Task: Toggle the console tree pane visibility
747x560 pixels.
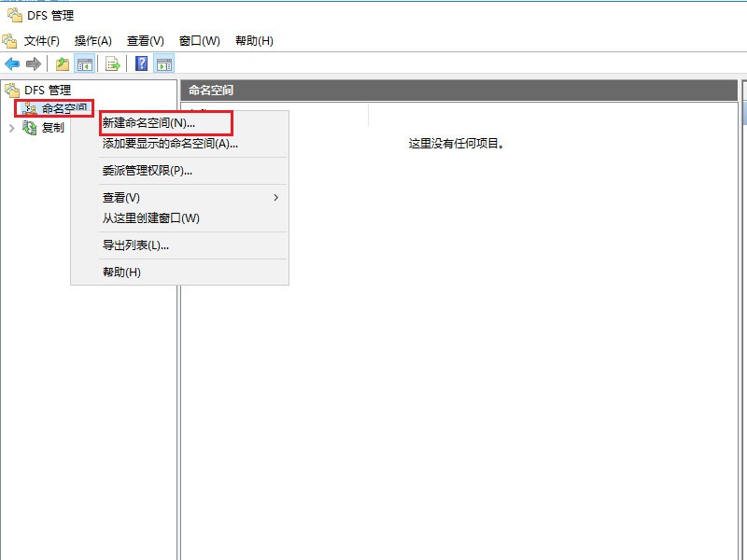Action: coord(83,63)
